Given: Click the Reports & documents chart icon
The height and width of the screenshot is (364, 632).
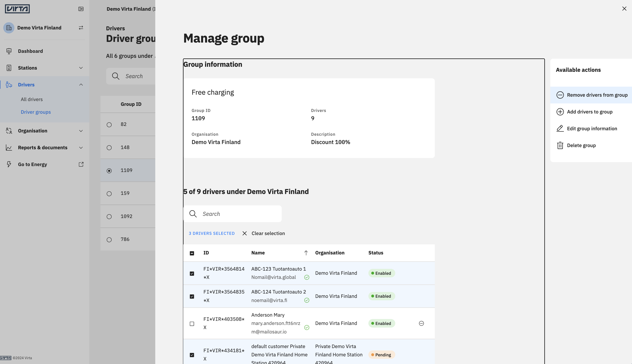Looking at the screenshot, I should [x=9, y=148].
